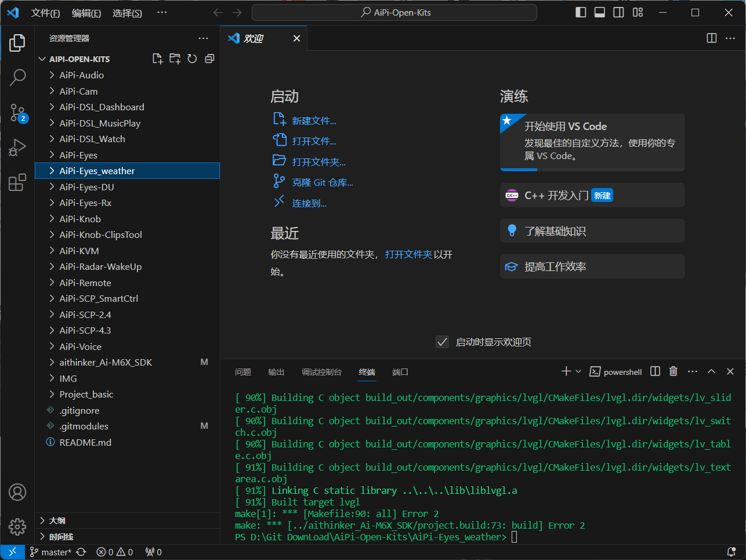Screen dimensions: 746x560
Task: Collapse the AIPI-OPEN-KITS root folder
Action: (128, 59)
